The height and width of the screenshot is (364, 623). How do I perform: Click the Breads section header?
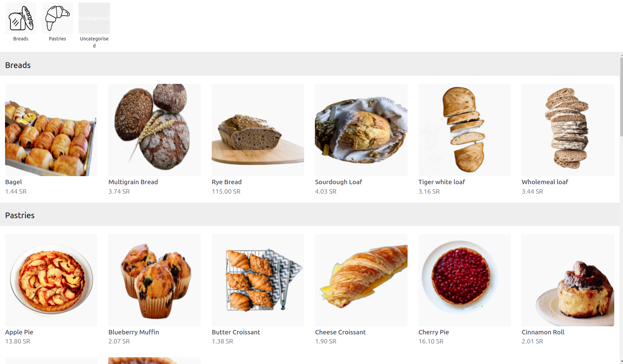click(x=310, y=65)
